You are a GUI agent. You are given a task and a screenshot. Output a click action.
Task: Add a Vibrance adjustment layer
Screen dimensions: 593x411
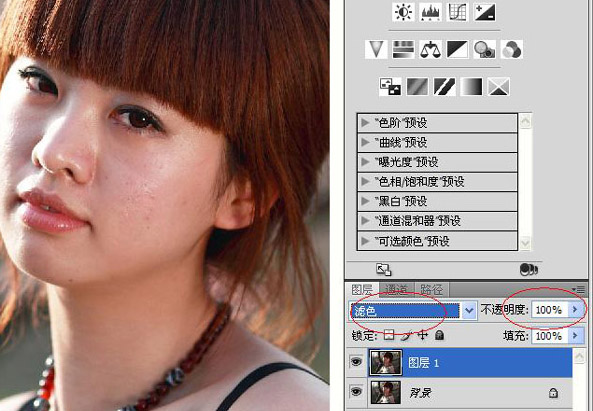376,50
